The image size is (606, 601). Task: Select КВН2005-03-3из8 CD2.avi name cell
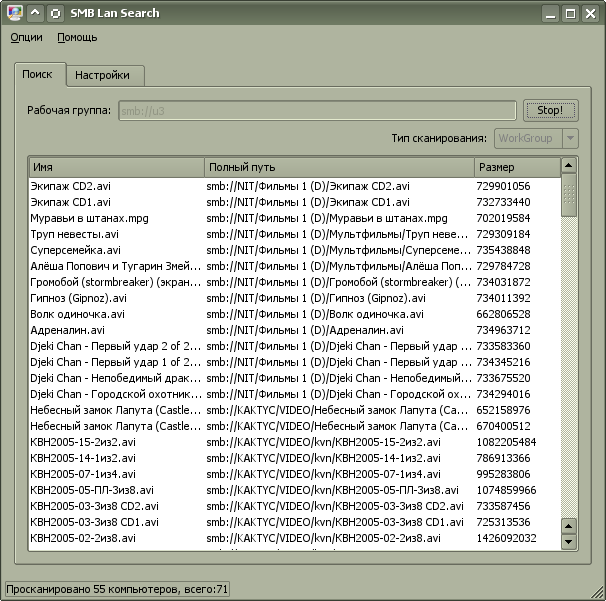[x=94, y=506]
